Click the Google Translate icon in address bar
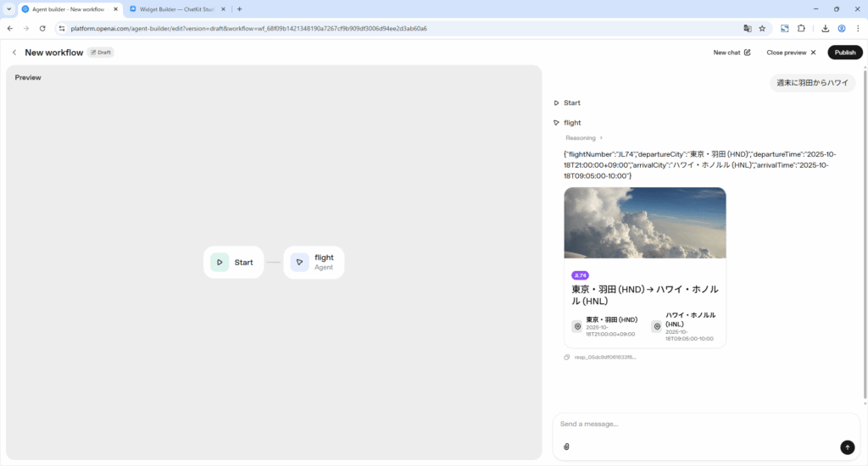 click(x=747, y=28)
